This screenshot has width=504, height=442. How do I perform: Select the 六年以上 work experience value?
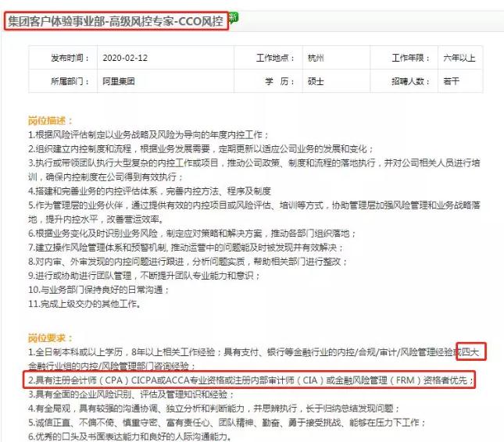(x=459, y=58)
